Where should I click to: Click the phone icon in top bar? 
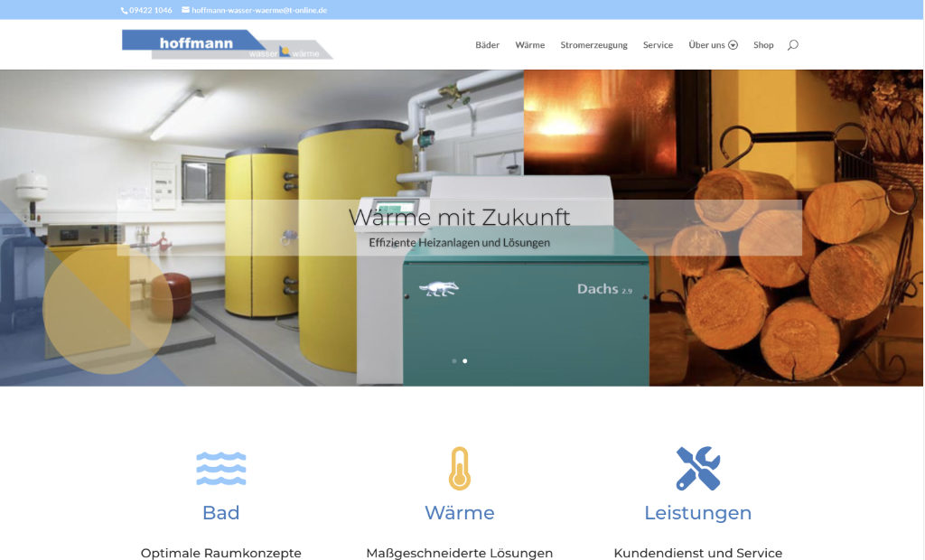pyautogui.click(x=124, y=11)
